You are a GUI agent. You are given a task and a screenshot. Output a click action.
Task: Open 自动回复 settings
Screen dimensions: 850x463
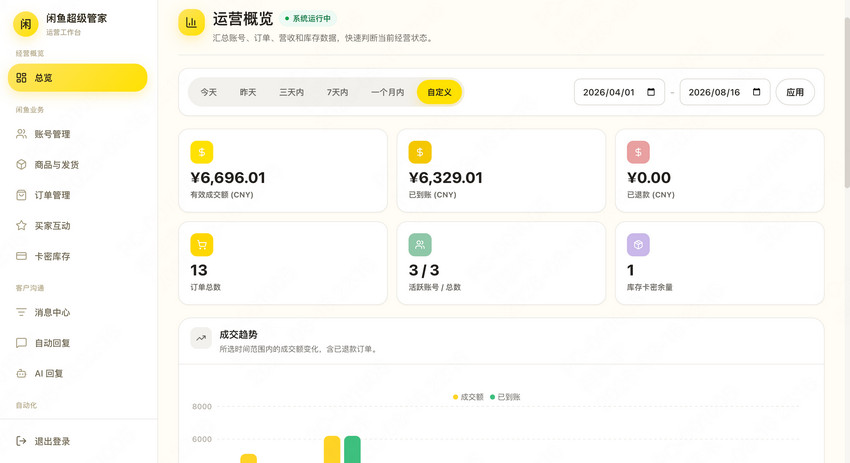(x=78, y=343)
